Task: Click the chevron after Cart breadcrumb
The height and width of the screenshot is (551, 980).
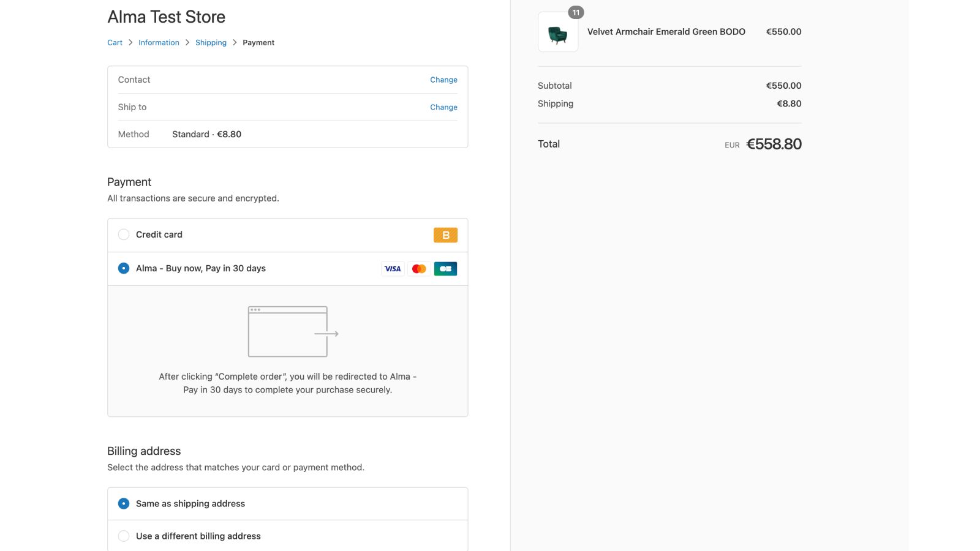Action: pyautogui.click(x=130, y=43)
